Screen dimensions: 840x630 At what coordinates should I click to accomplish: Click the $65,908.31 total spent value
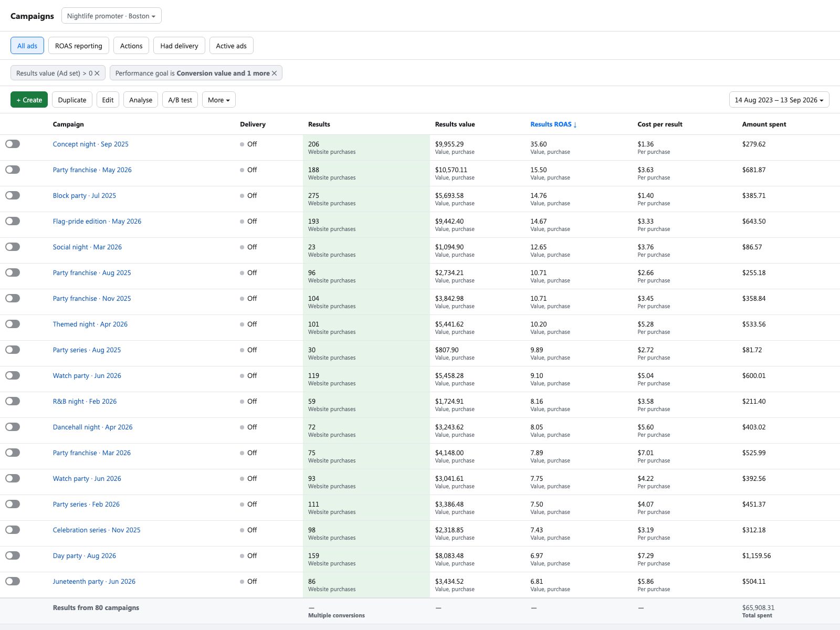click(758, 607)
